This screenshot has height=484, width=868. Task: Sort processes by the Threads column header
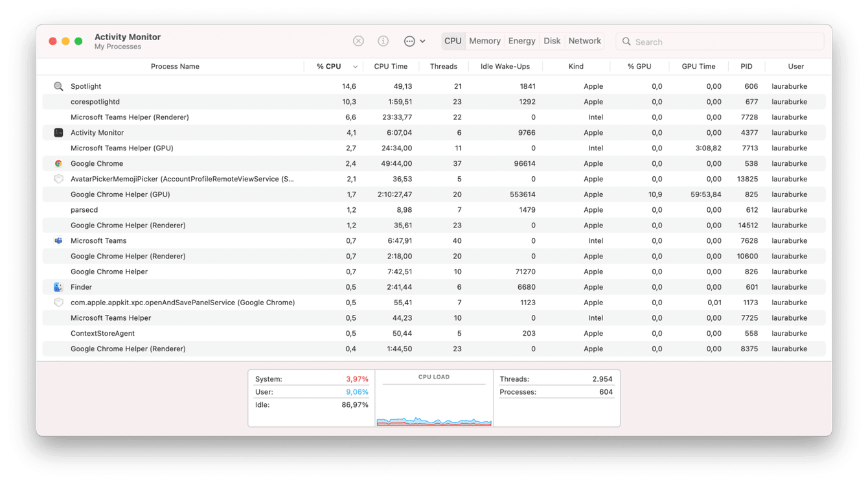pos(444,66)
